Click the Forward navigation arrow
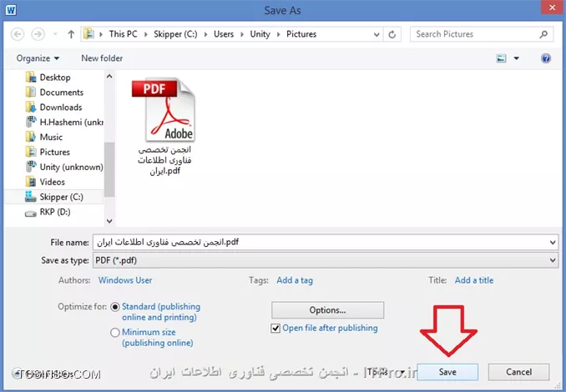The image size is (566, 392). [x=38, y=35]
